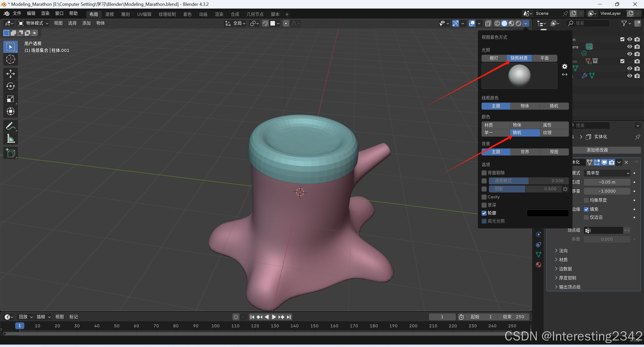
Task: Toggle the 轮廓 outline checkbox
Action: tap(484, 213)
